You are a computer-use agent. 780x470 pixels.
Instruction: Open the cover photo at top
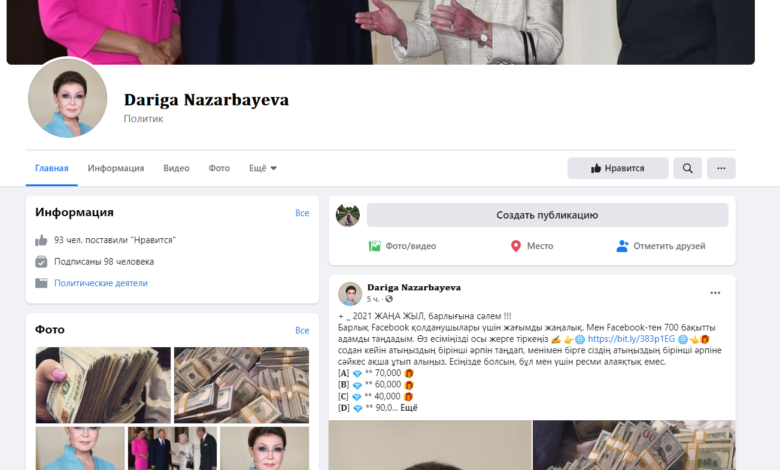point(381,32)
